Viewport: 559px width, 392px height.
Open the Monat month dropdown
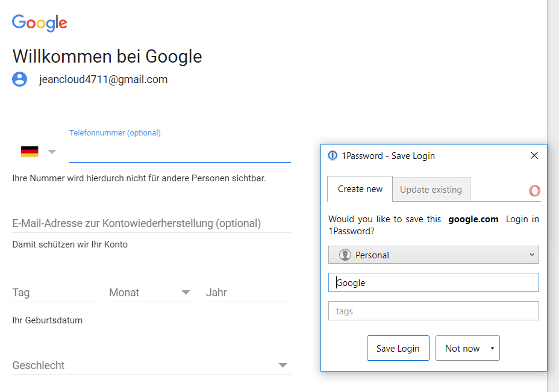[151, 293]
